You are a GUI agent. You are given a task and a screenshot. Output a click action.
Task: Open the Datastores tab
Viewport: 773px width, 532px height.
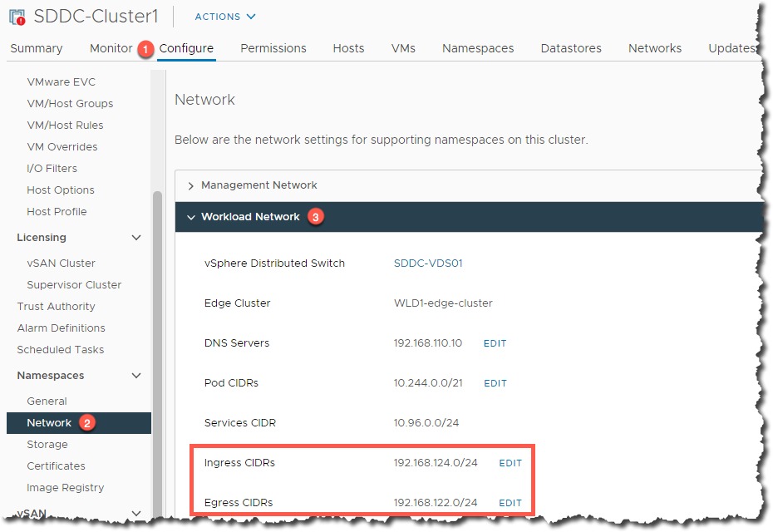[571, 48]
